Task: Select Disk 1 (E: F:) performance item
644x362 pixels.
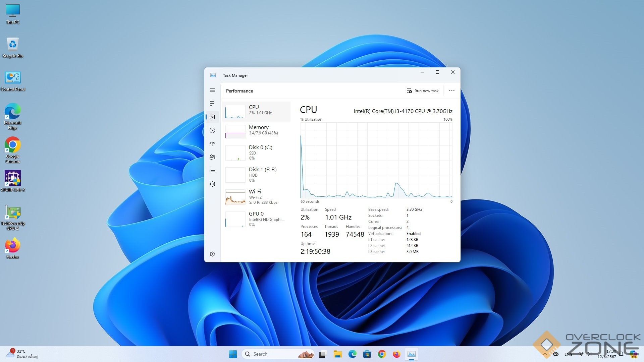Action: click(x=256, y=174)
